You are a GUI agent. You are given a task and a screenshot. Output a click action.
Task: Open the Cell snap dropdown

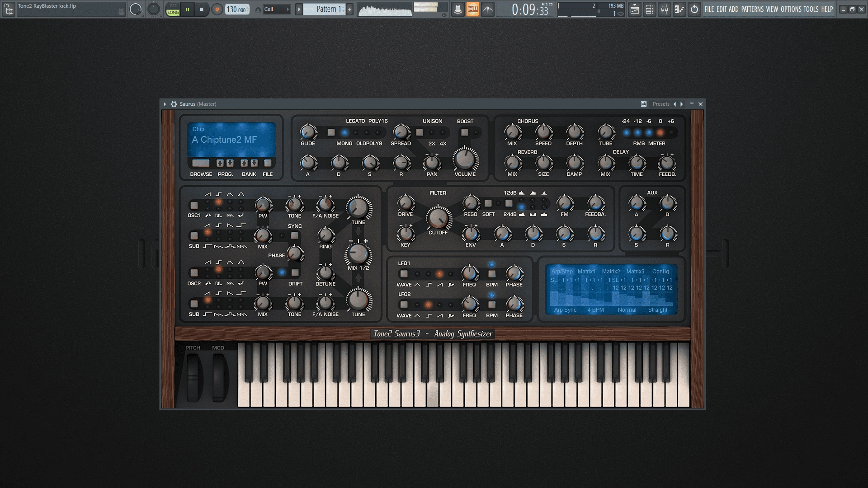(276, 9)
